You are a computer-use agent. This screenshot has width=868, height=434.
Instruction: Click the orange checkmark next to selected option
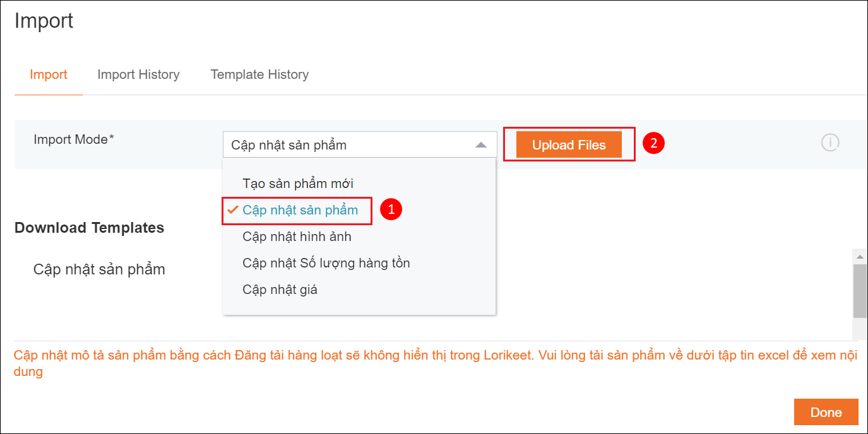pyautogui.click(x=233, y=210)
